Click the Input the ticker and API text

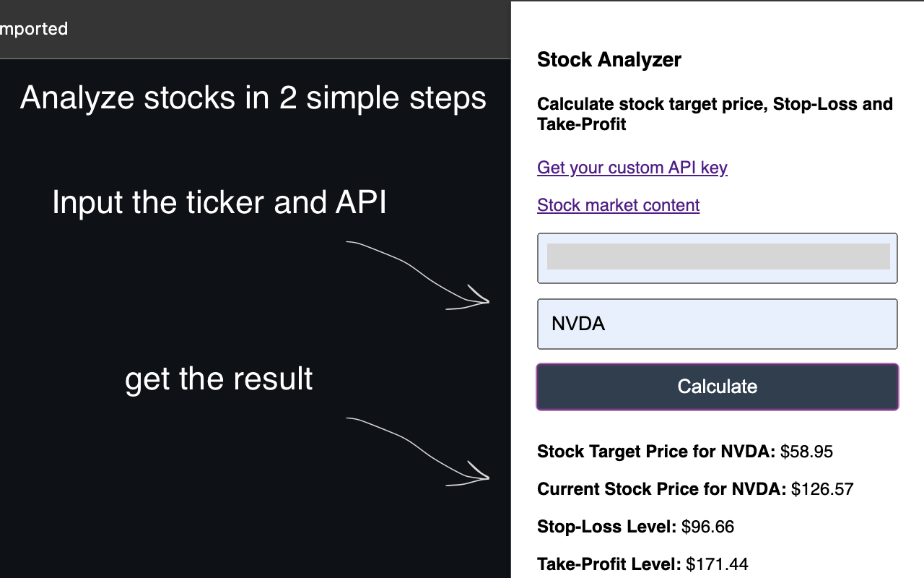point(219,202)
